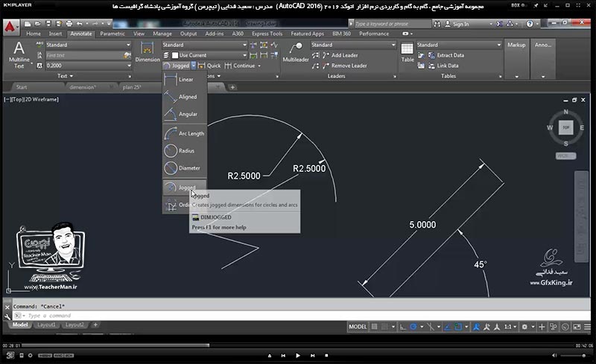Click the Add Leader tool
This screenshot has height=364, width=596.
pos(340,55)
